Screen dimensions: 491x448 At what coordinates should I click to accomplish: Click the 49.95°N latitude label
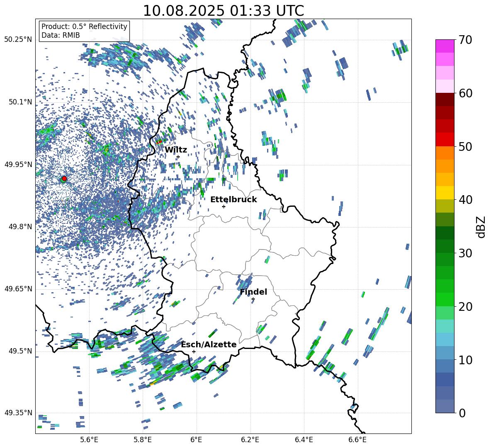(x=18, y=164)
